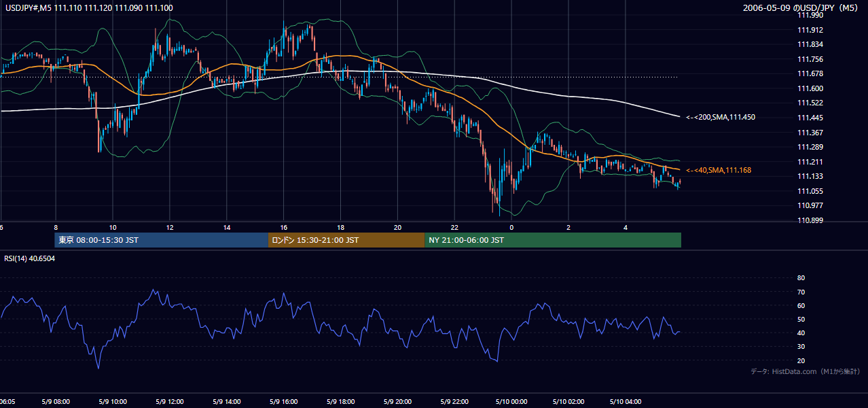Click hour tick 12 above the session bars

tap(170, 228)
